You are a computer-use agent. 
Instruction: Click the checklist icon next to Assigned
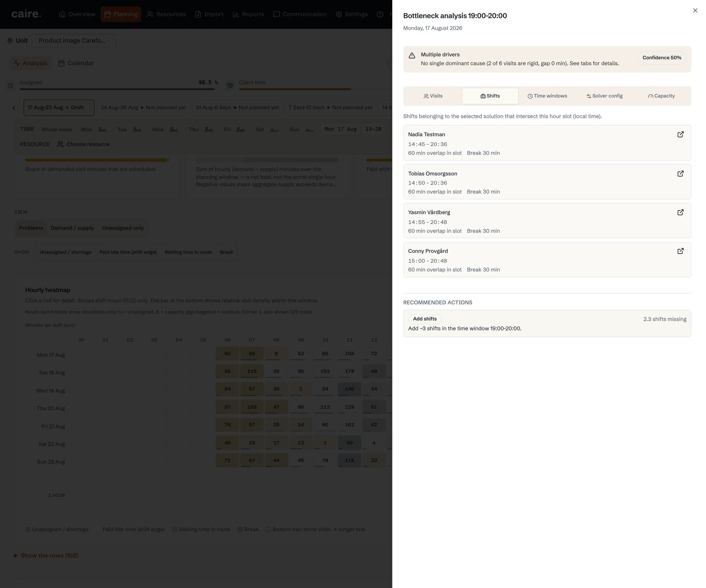tap(11, 85)
